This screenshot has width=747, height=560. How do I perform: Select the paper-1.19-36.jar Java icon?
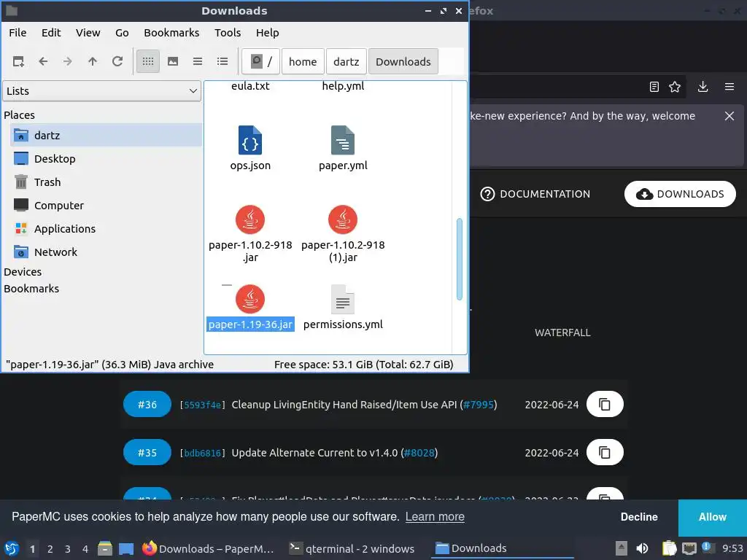250,299
